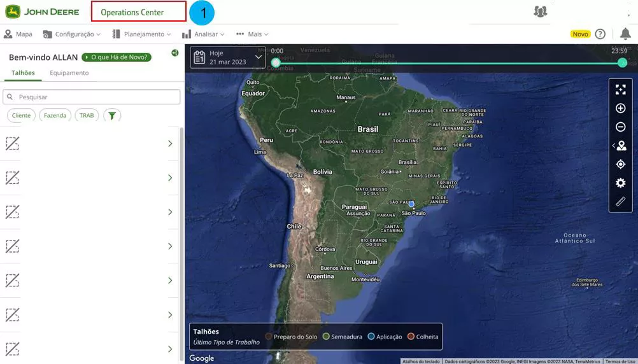638x364 pixels.
Task: Open the second field row chevron
Action: [170, 178]
